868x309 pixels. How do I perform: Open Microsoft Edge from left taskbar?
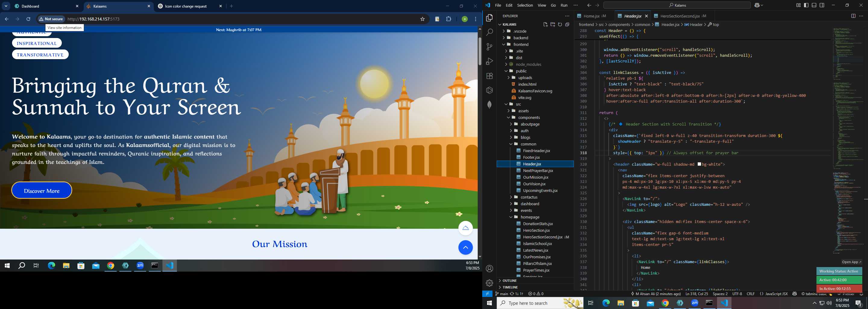pyautogui.click(x=51, y=266)
